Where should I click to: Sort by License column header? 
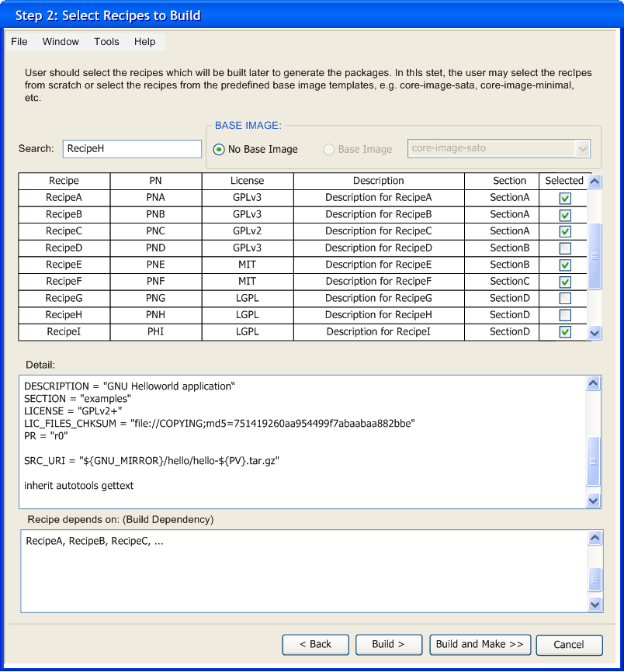tap(248, 181)
